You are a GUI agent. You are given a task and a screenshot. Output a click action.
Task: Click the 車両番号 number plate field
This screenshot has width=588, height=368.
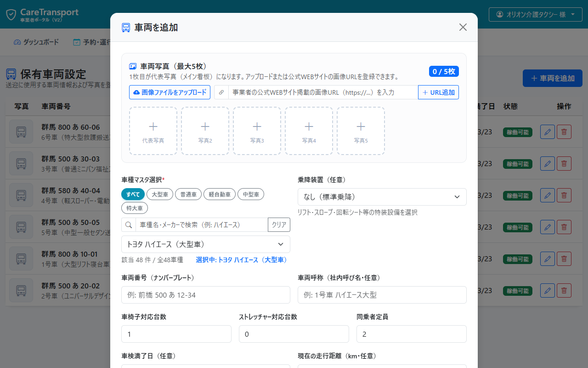pyautogui.click(x=206, y=295)
